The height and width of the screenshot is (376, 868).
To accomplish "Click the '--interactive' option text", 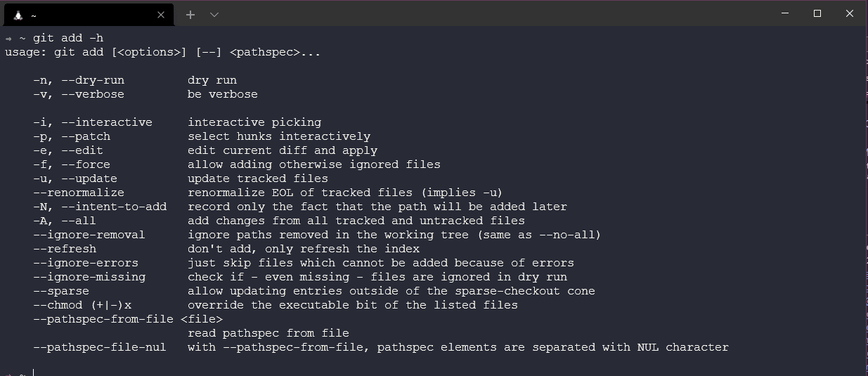I will pos(107,122).
